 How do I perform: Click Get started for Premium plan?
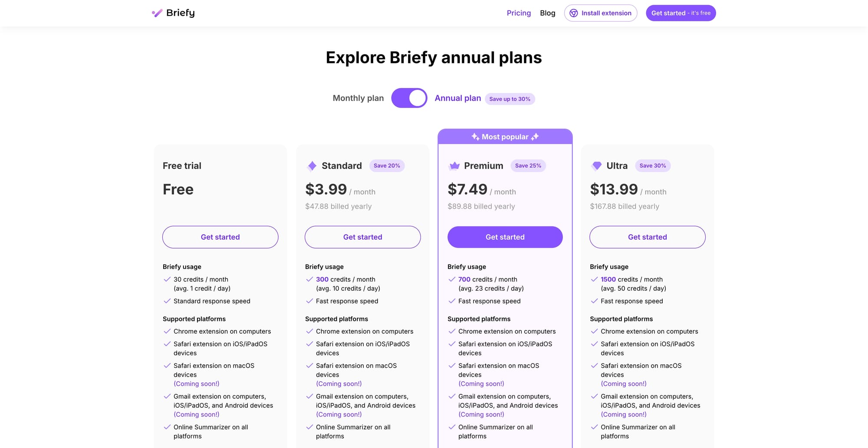click(x=505, y=237)
